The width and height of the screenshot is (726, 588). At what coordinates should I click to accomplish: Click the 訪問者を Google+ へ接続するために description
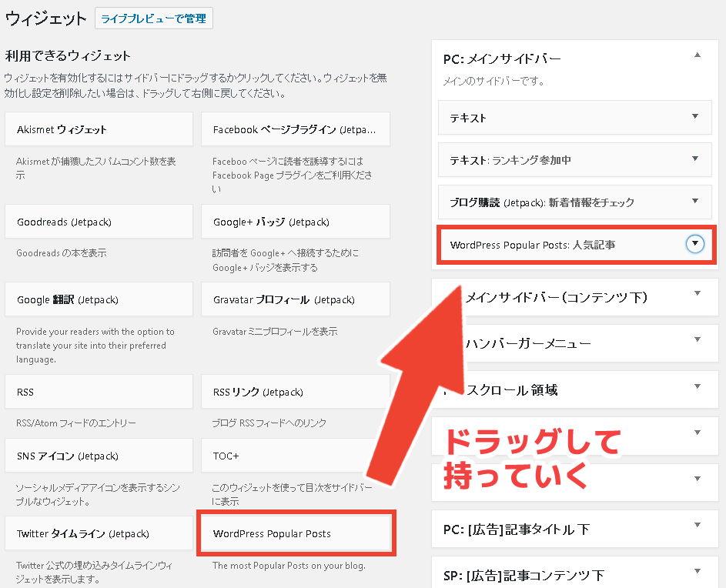(285, 260)
